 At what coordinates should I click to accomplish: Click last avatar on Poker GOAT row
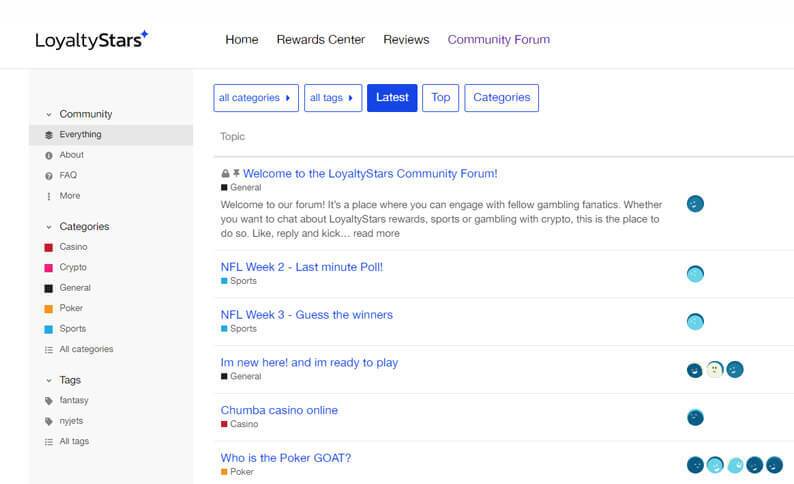tap(774, 465)
